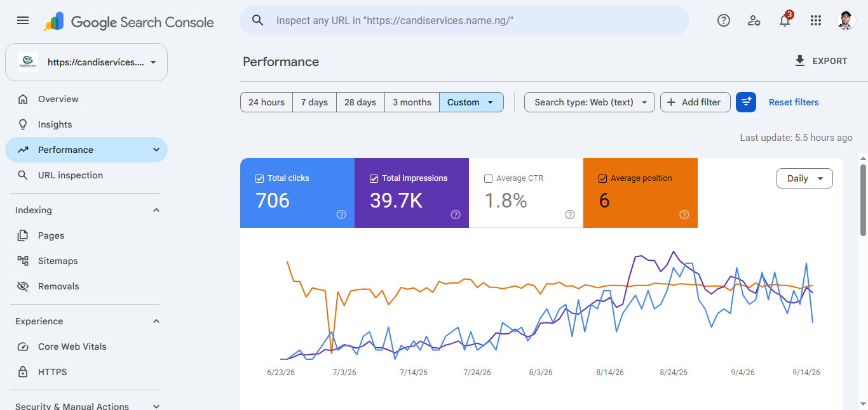This screenshot has height=410, width=868.
Task: Open the account profile avatar
Action: pos(846,20)
